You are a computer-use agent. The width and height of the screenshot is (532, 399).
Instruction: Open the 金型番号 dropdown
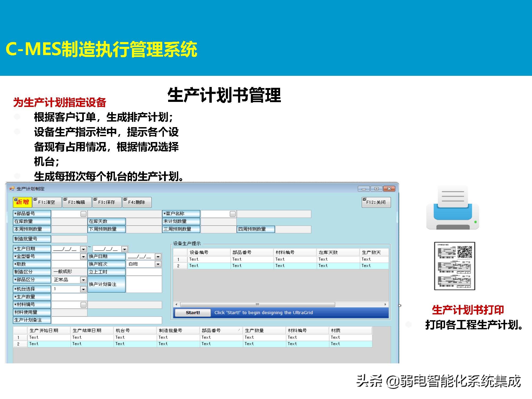coord(83,257)
